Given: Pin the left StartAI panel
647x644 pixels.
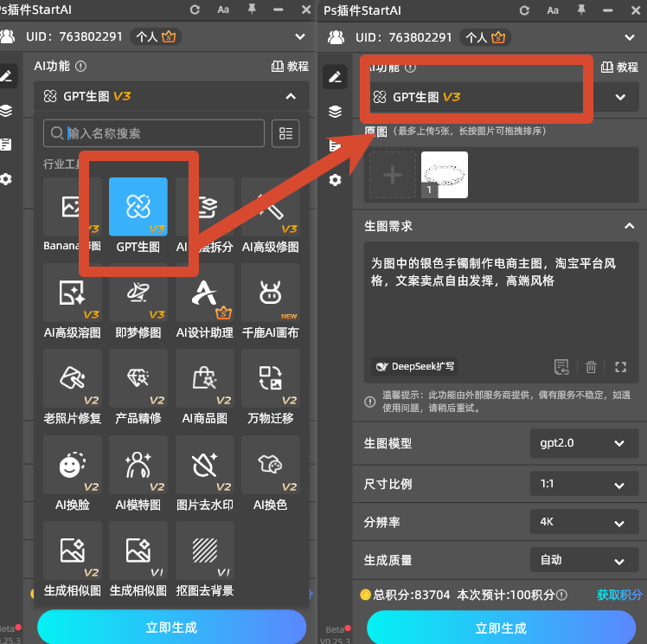Looking at the screenshot, I should 252,9.
